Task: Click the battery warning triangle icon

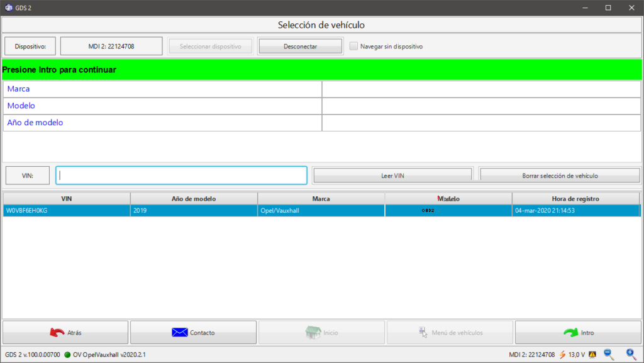Action: coord(592,355)
